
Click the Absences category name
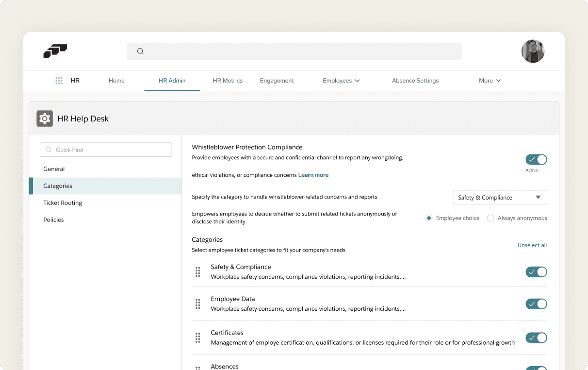[225, 367]
